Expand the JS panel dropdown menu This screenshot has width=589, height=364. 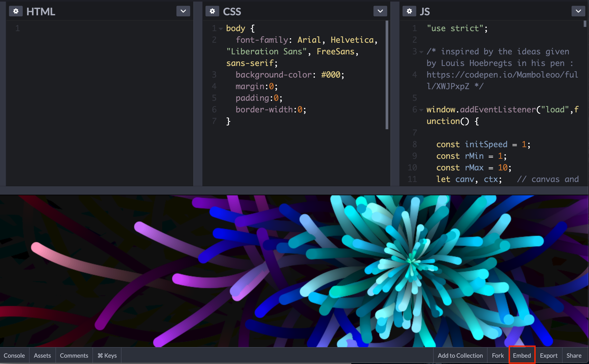[x=578, y=11]
